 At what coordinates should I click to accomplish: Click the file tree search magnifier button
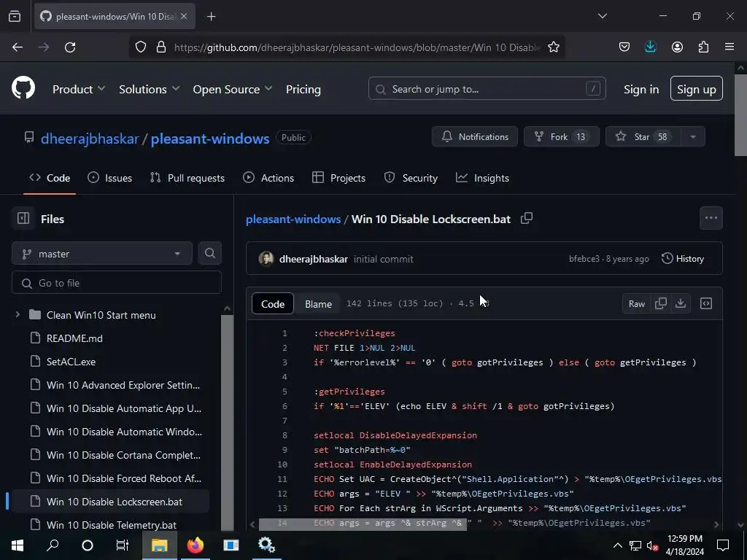209,253
